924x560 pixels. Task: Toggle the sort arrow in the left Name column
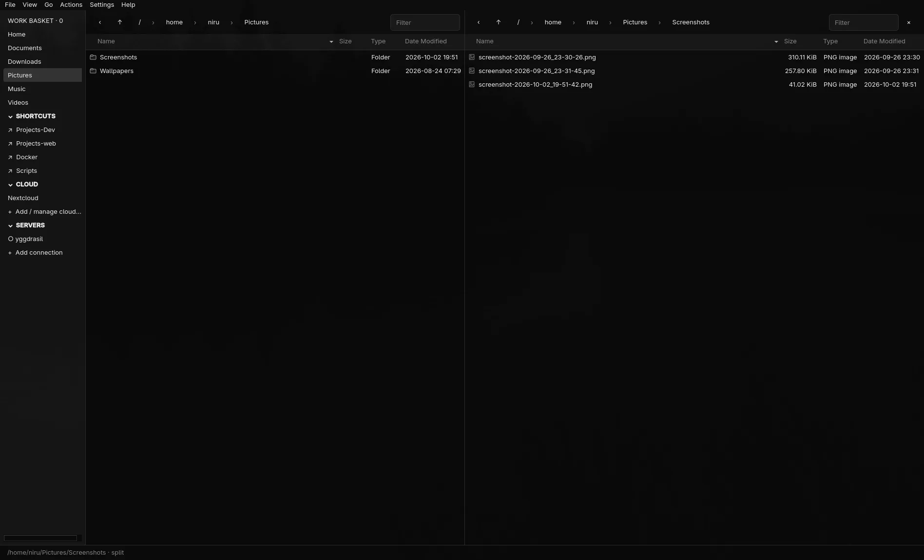pos(331,42)
